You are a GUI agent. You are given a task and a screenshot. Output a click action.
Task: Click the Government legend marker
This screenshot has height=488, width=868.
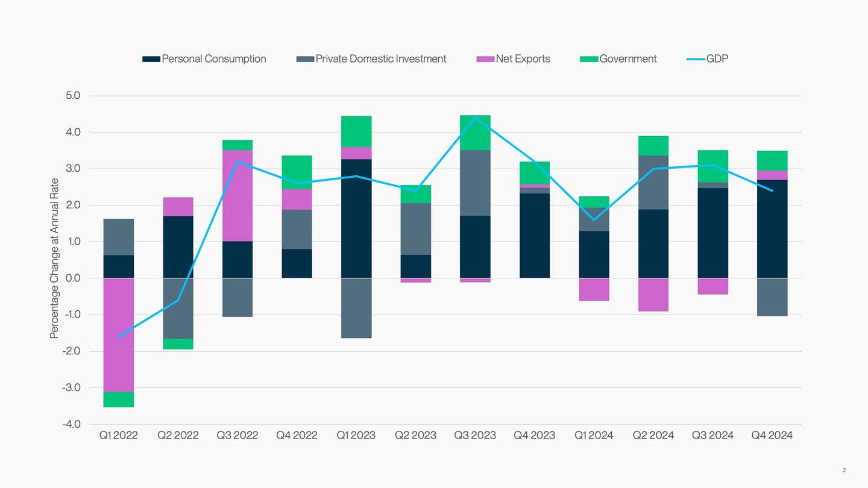588,58
